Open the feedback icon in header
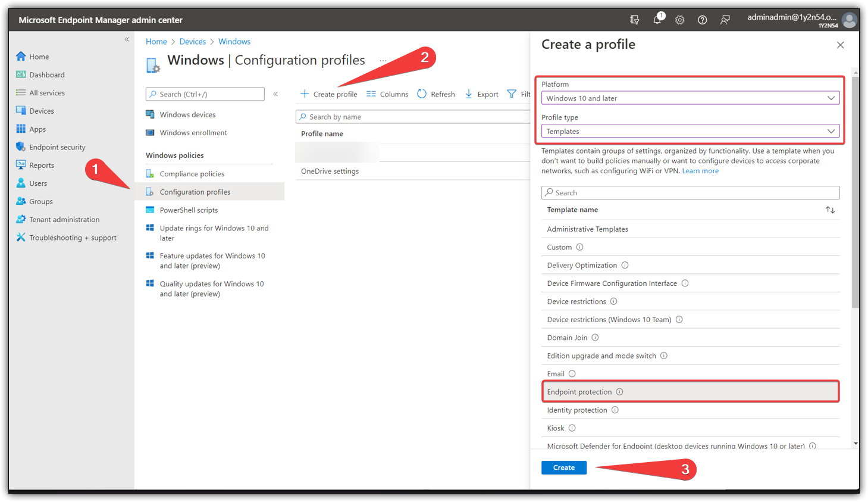Image resolution: width=868 pixels, height=502 pixels. point(725,20)
